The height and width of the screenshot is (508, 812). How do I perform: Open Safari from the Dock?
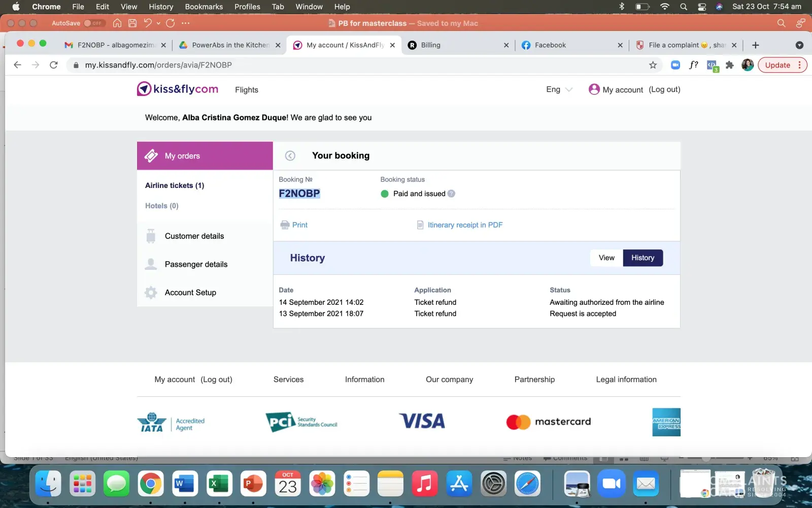(527, 483)
